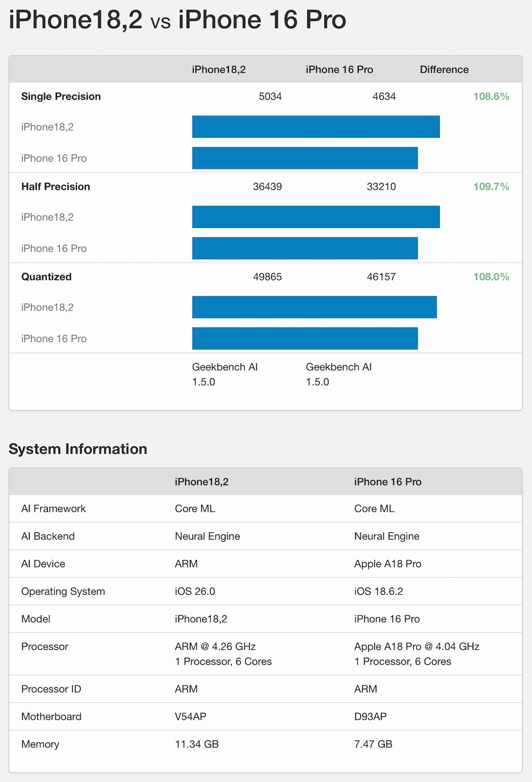Click the AI Framework row label
The height and width of the screenshot is (782, 532).
[x=54, y=509]
